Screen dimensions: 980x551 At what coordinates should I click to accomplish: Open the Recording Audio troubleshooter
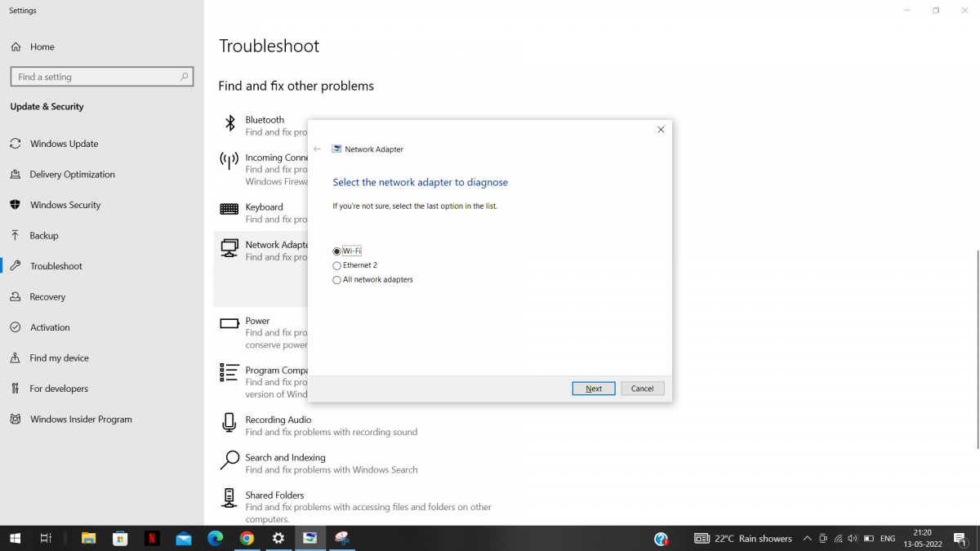229,424
